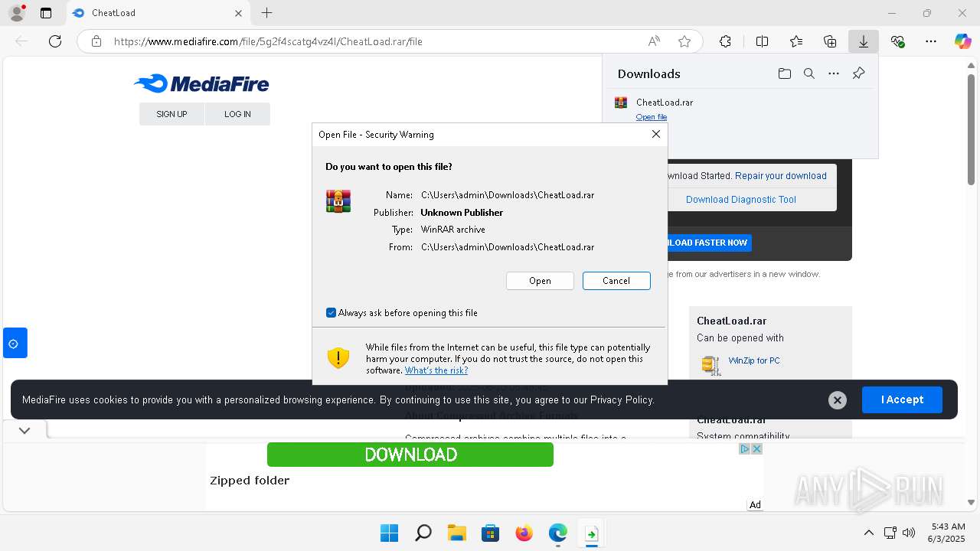Click the MediaFire logo
The image size is (980, 551).
pos(201,83)
